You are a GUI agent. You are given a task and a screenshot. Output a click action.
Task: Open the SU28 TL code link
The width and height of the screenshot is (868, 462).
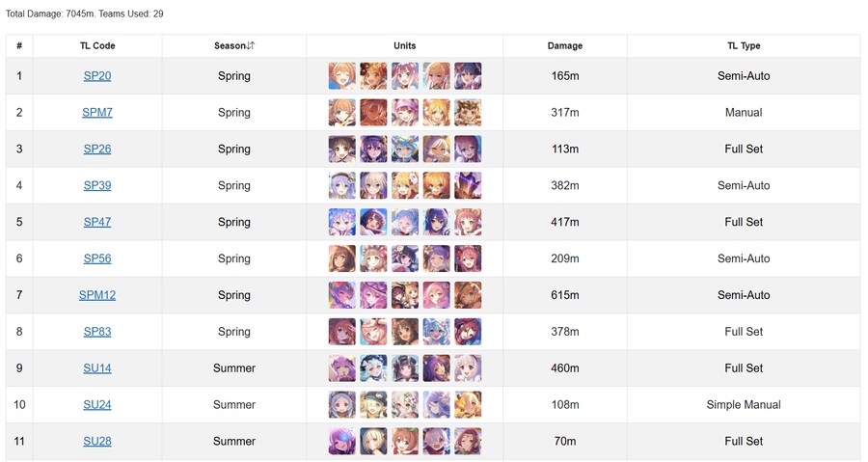pos(97,442)
